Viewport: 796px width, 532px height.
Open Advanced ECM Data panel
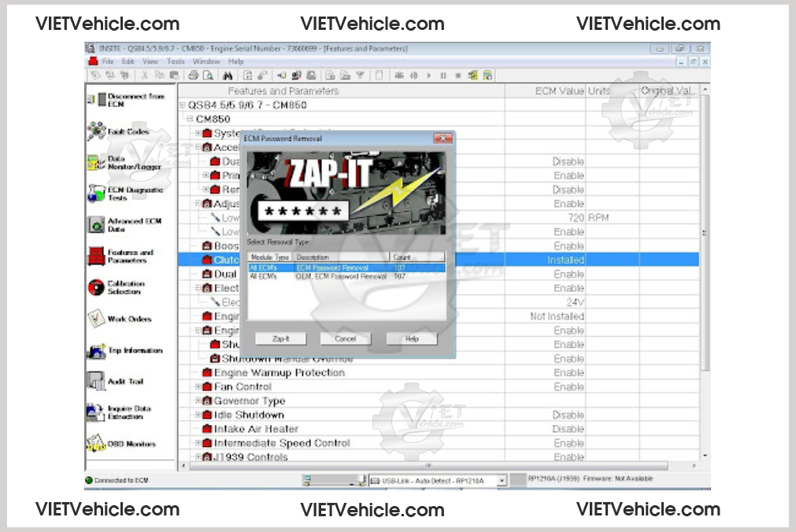[96, 225]
